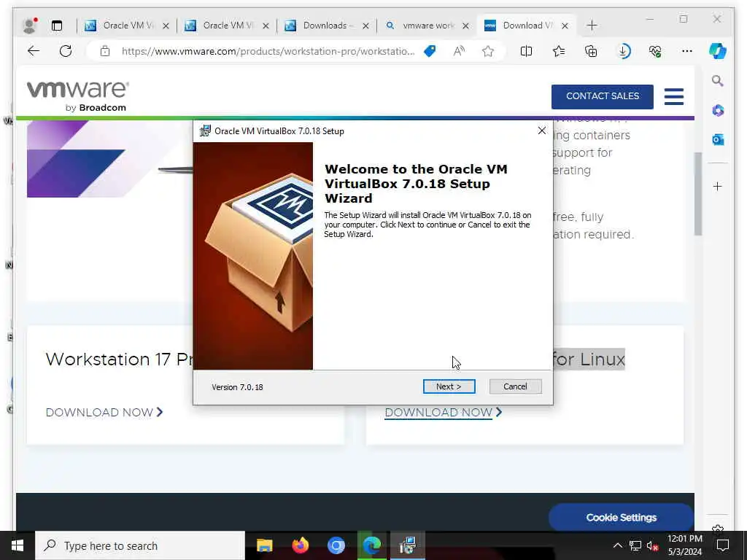Click the page vertical scrollbar
The image size is (747, 560).
[698, 194]
